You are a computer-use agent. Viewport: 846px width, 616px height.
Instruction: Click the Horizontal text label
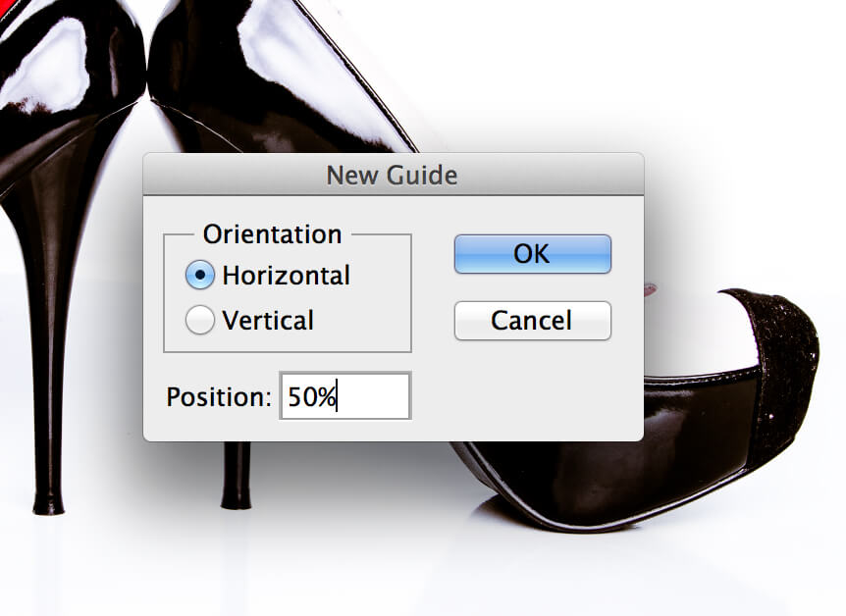click(x=286, y=275)
